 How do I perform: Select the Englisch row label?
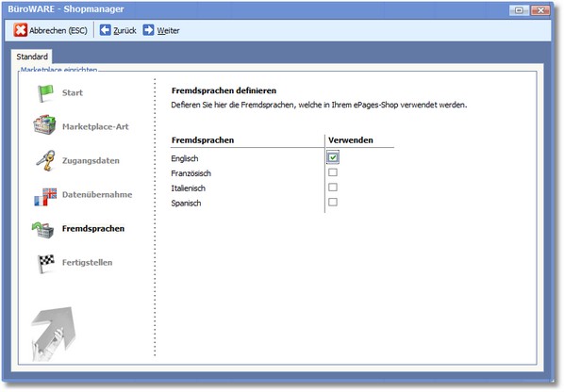185,158
